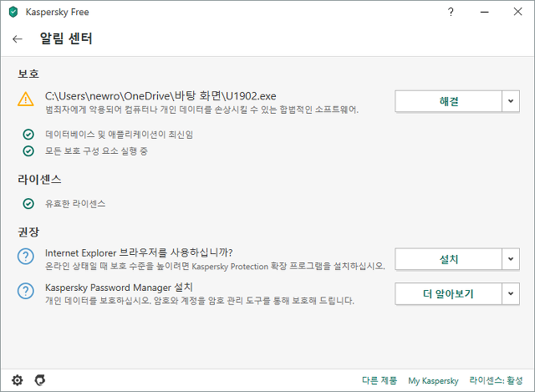Expand the dropdown next to 해결
This screenshot has height=392, width=535.
[511, 101]
